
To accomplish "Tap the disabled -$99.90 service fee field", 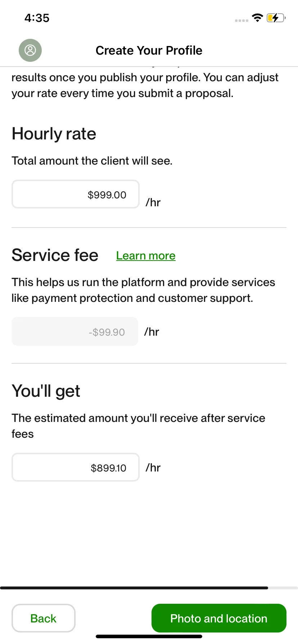I will (x=75, y=331).
